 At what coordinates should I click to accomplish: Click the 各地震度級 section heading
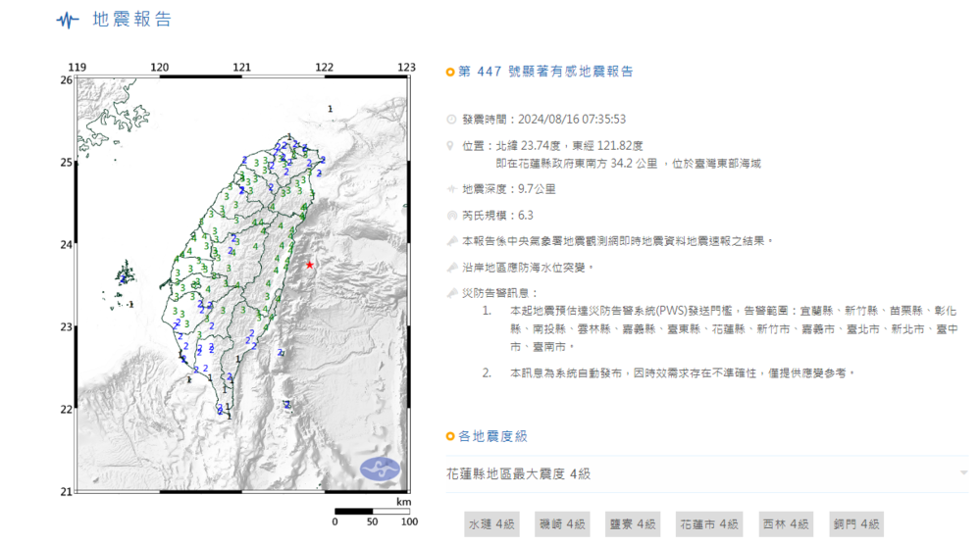pyautogui.click(x=492, y=436)
